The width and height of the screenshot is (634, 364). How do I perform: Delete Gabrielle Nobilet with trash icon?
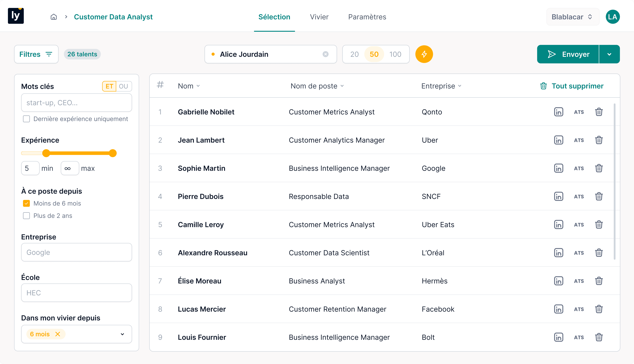point(599,112)
